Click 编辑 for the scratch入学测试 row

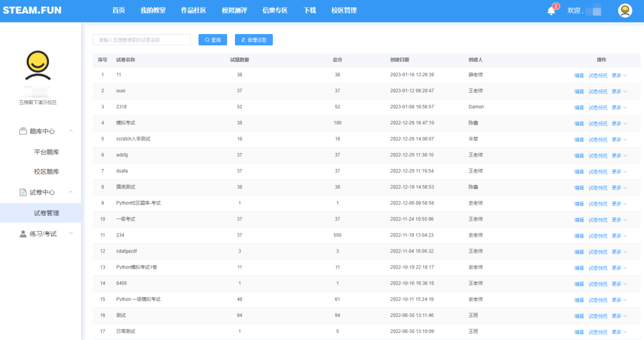coord(578,140)
